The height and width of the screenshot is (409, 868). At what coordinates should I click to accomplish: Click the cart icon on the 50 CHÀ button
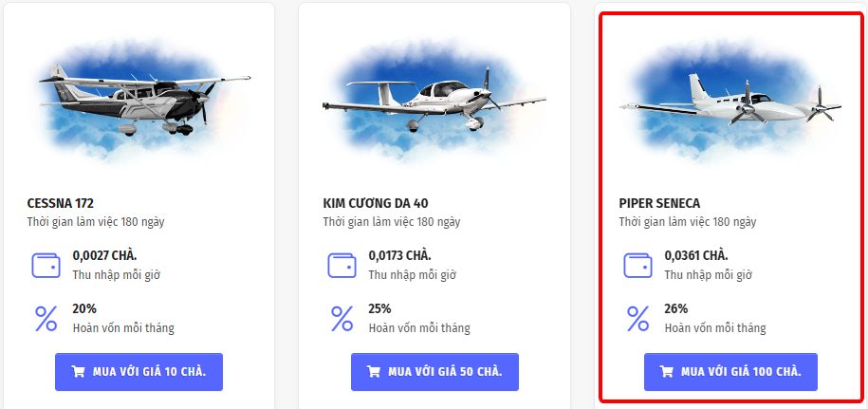(374, 372)
